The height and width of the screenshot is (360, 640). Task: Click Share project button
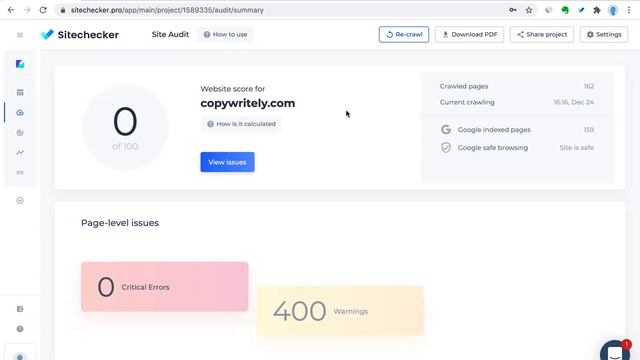tap(542, 35)
